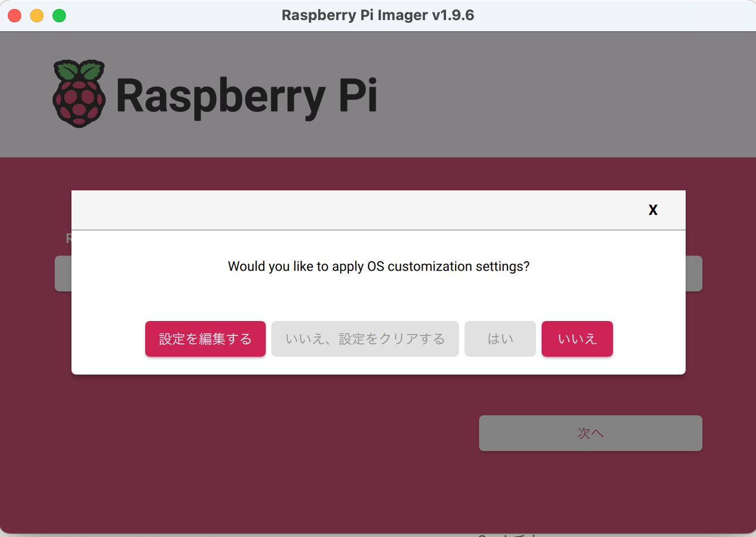Enter fullscreen with the green window button
This screenshot has height=537, width=756.
pos(59,16)
